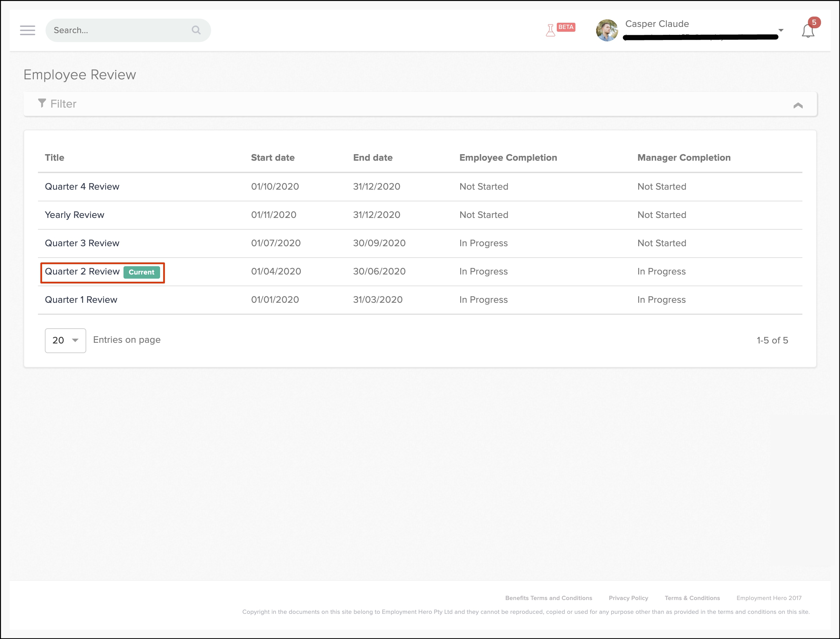Open Quarter 3 Review
The width and height of the screenshot is (840, 639).
82,243
